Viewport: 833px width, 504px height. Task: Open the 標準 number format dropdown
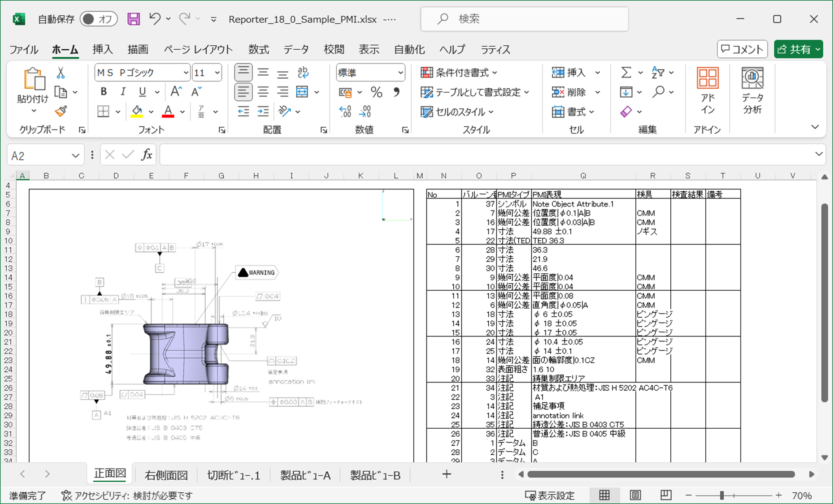coord(400,73)
